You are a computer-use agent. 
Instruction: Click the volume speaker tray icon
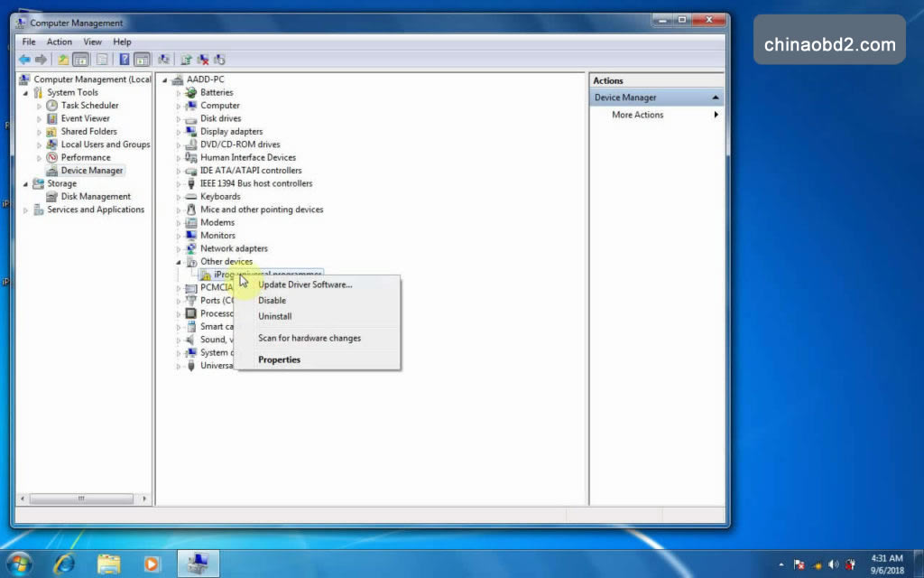[x=833, y=564]
